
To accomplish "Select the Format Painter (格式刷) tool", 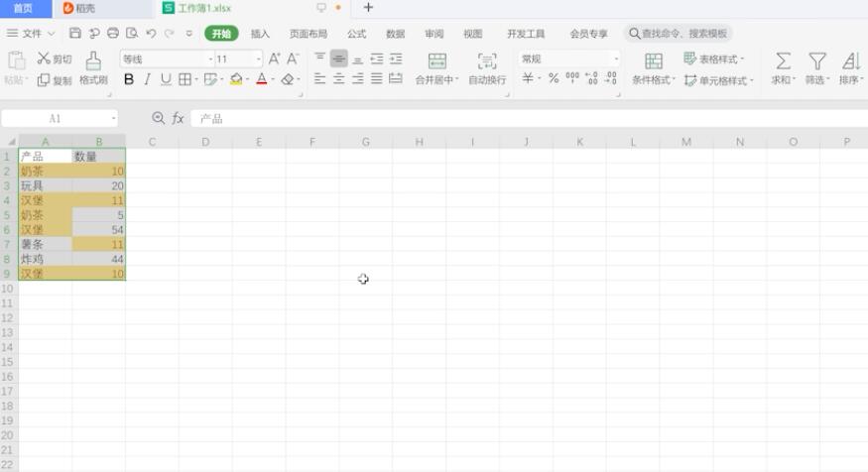I will (x=93, y=68).
